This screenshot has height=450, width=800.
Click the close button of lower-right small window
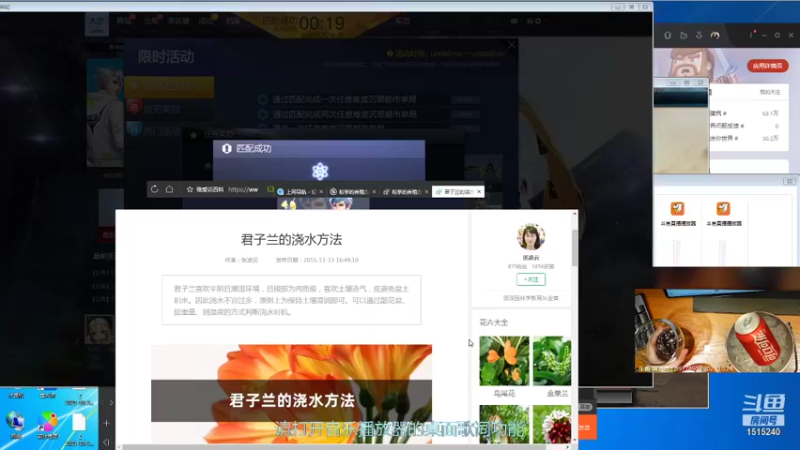tap(790, 181)
